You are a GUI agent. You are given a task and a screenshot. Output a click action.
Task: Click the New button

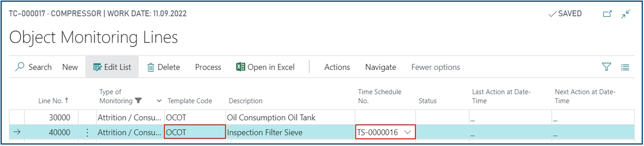70,67
